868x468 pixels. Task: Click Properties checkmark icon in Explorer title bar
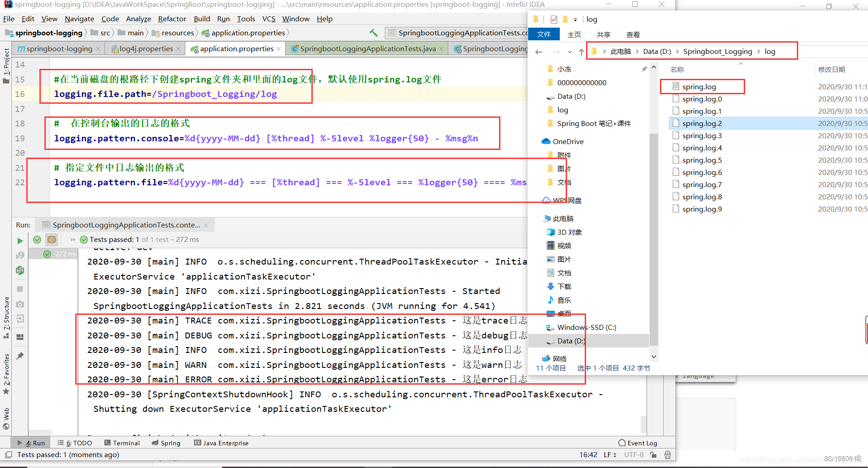click(x=554, y=19)
